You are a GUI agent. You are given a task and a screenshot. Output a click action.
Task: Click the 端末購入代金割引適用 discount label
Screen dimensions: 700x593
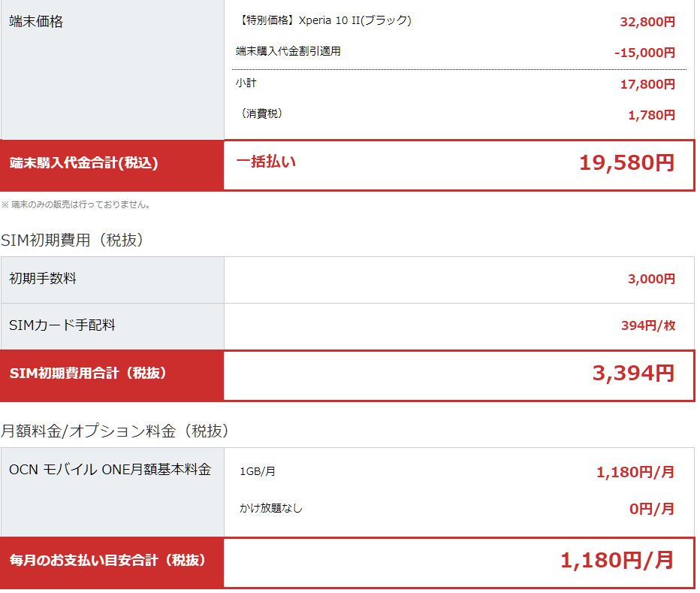tap(288, 52)
